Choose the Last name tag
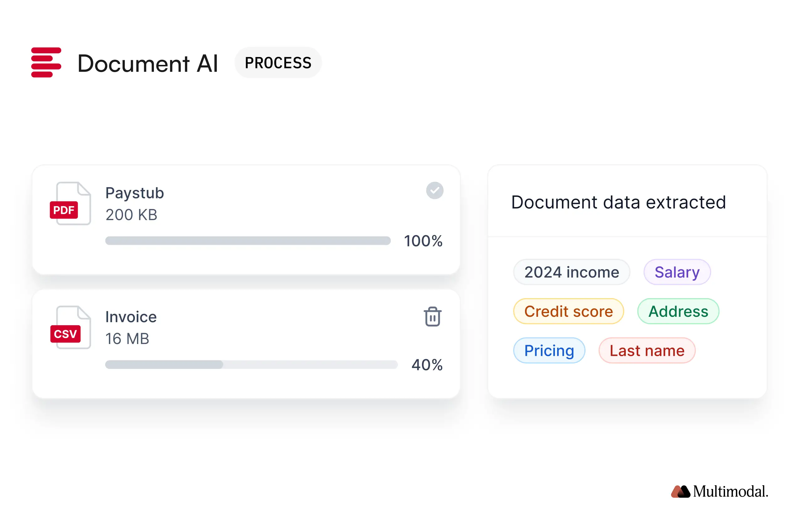The image size is (799, 532). 647,351
